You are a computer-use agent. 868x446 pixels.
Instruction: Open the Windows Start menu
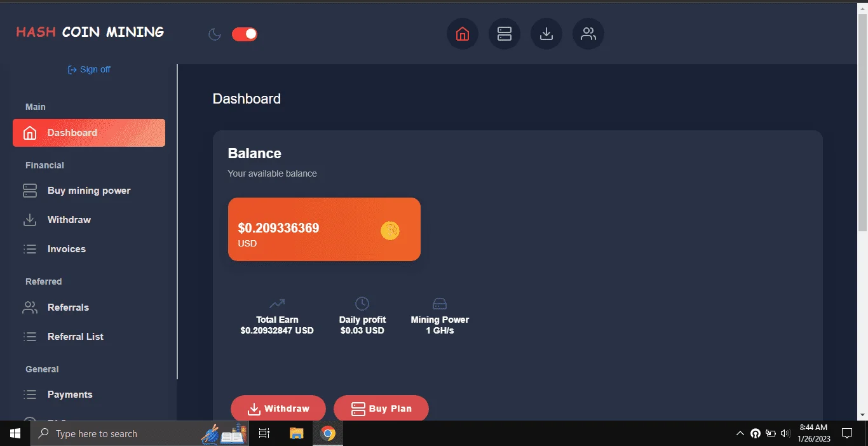point(15,433)
